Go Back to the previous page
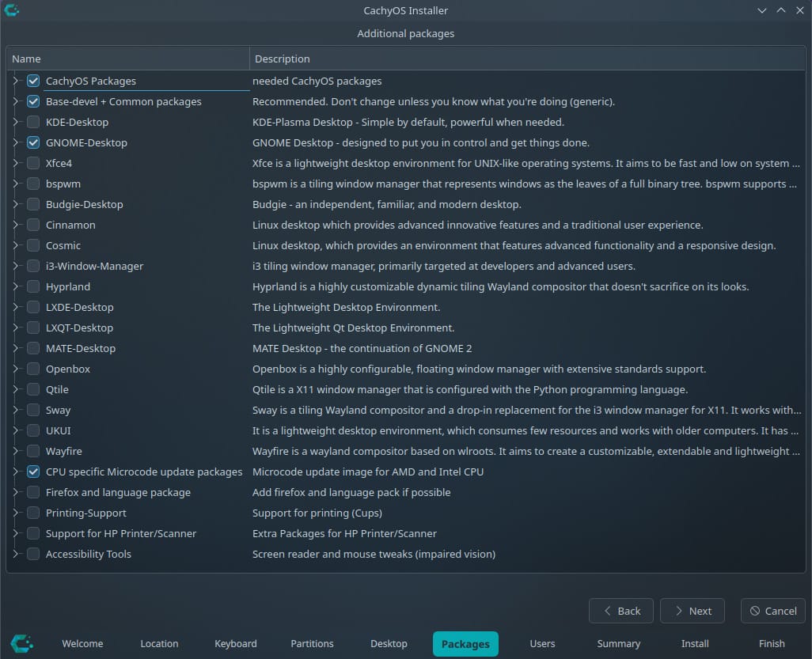812x659 pixels. [x=621, y=611]
